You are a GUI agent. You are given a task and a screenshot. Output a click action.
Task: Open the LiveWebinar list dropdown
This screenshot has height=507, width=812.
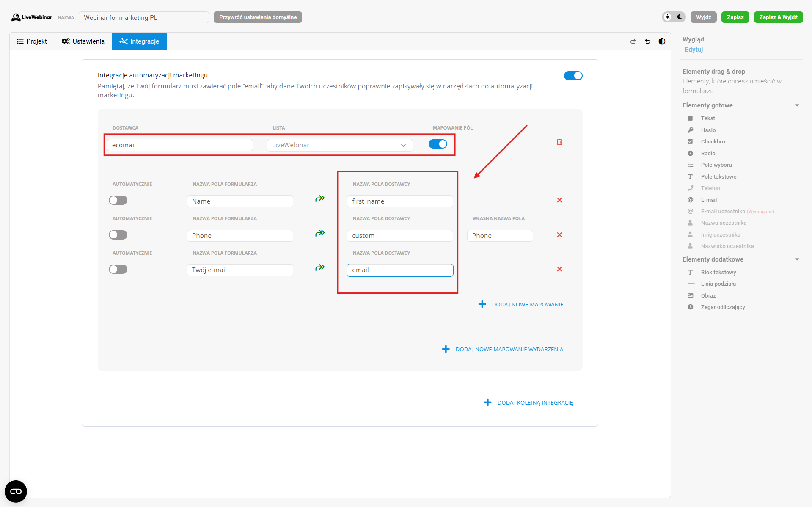click(x=339, y=145)
